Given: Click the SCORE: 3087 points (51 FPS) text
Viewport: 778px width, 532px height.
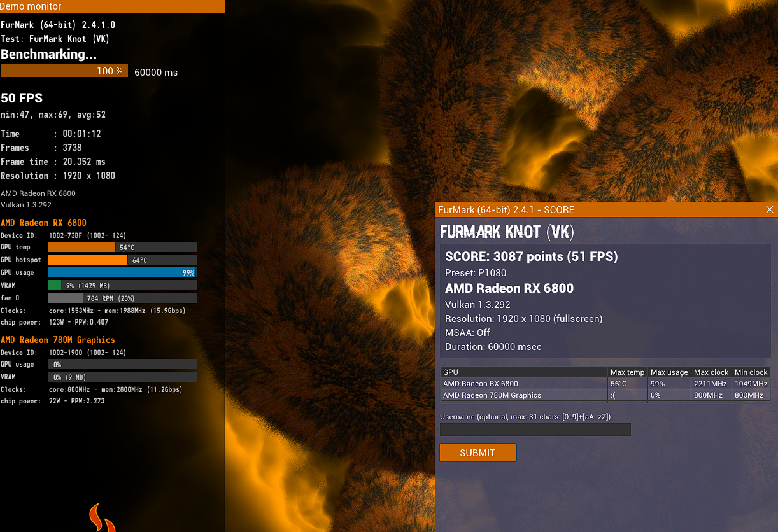Looking at the screenshot, I should (x=532, y=257).
